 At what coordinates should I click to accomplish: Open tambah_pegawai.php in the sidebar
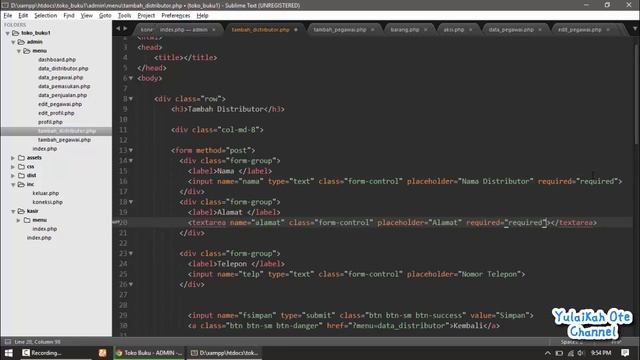64,140
